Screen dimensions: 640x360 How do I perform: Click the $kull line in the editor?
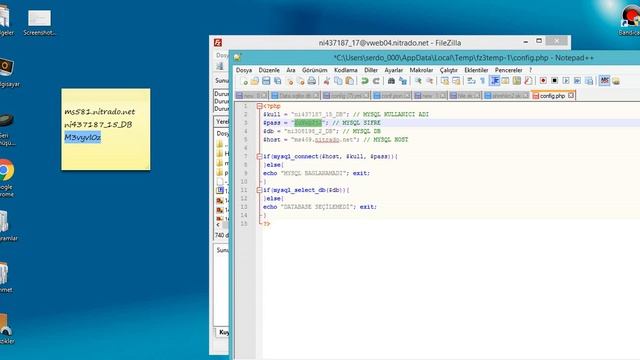coord(346,115)
